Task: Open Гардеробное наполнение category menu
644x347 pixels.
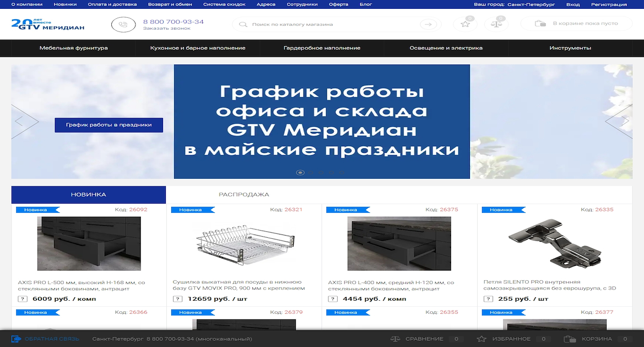Action: [x=322, y=48]
